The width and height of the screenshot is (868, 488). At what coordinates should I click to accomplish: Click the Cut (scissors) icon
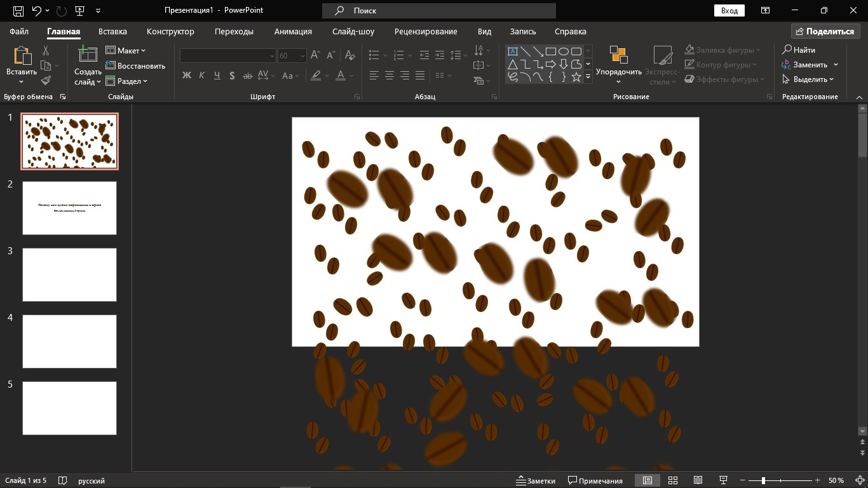tap(46, 51)
